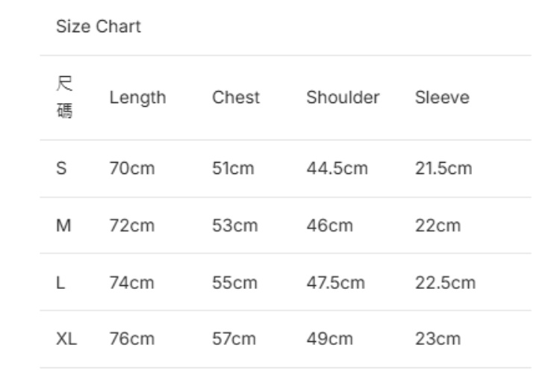Click the 51cm chest cell
The width and height of the screenshot is (560, 392).
pyautogui.click(x=233, y=169)
